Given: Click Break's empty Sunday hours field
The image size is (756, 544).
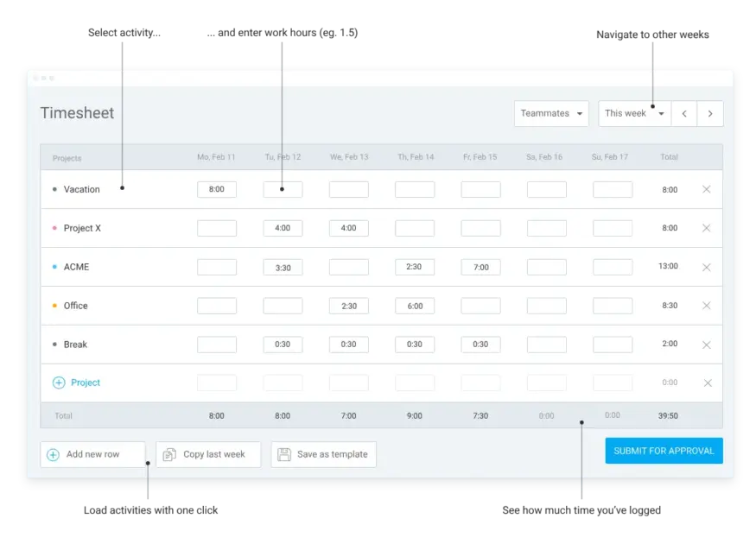Looking at the screenshot, I should (x=613, y=344).
